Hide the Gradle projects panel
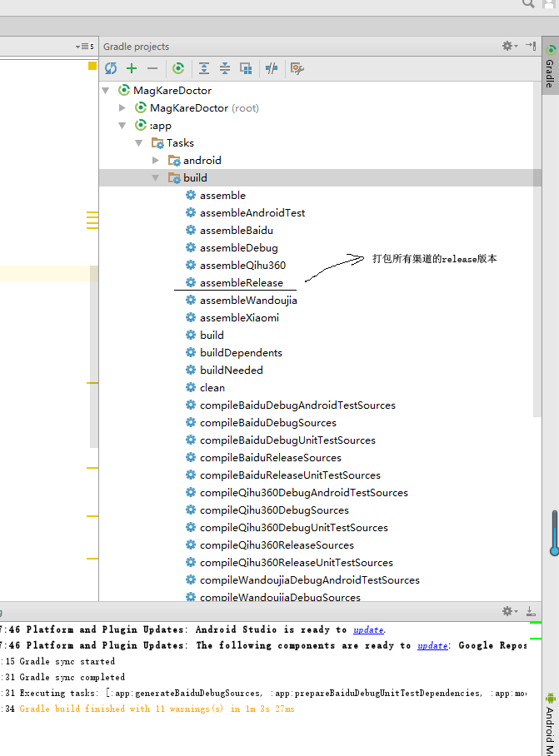 531,46
